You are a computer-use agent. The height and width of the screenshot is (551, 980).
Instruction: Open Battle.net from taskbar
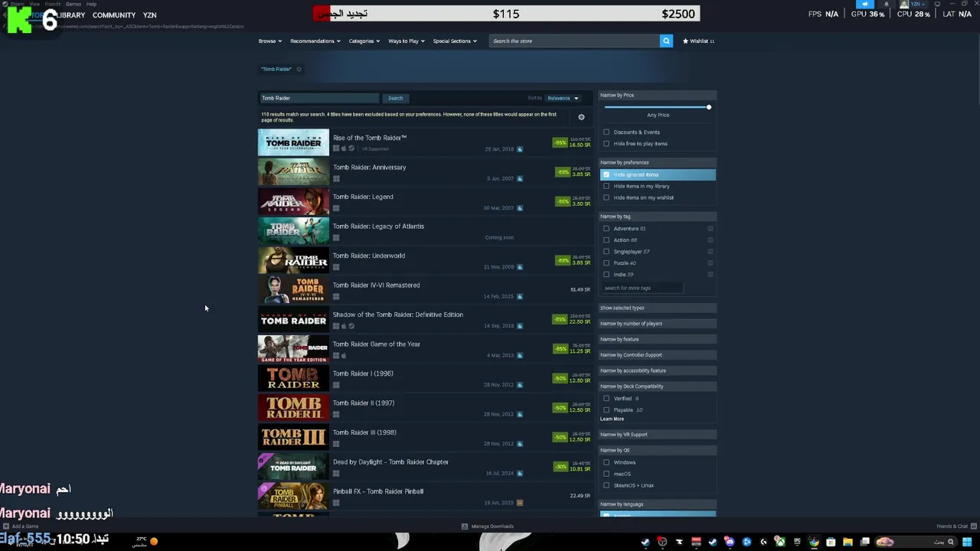click(x=746, y=542)
